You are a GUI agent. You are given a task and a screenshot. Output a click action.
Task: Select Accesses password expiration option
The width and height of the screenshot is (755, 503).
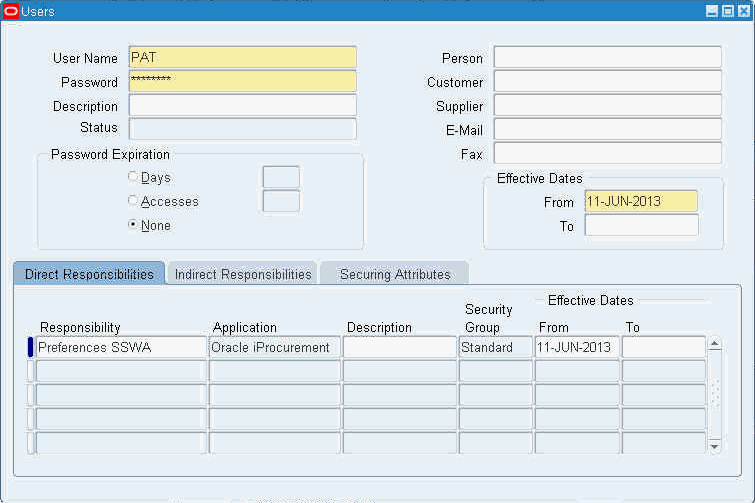tap(133, 201)
